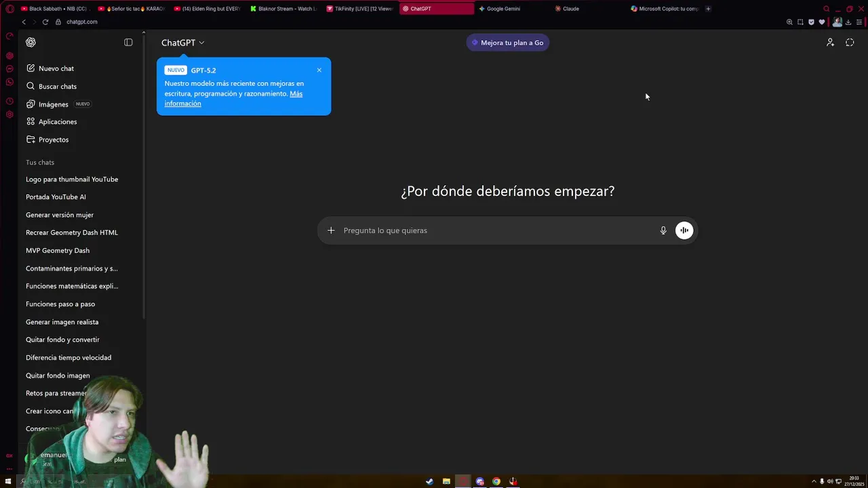Screen dimensions: 868x488
Task: Collapse sidebar with the panel toggle icon
Action: coord(128,42)
